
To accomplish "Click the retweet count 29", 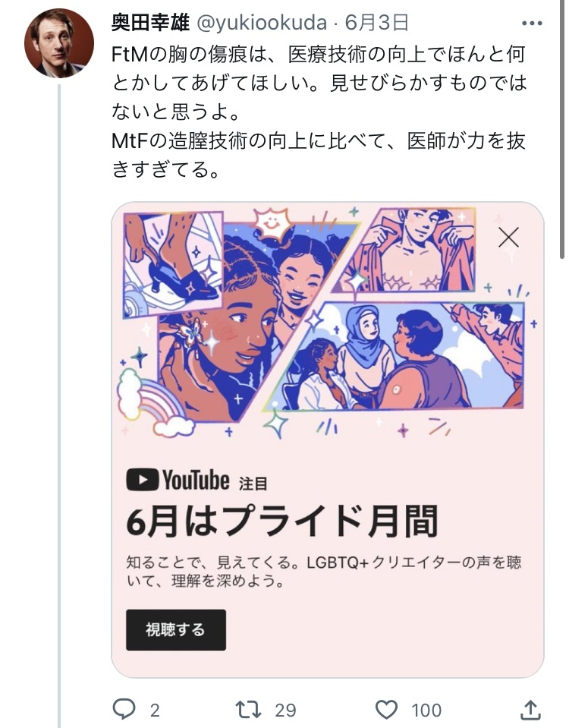I will pos(285,711).
